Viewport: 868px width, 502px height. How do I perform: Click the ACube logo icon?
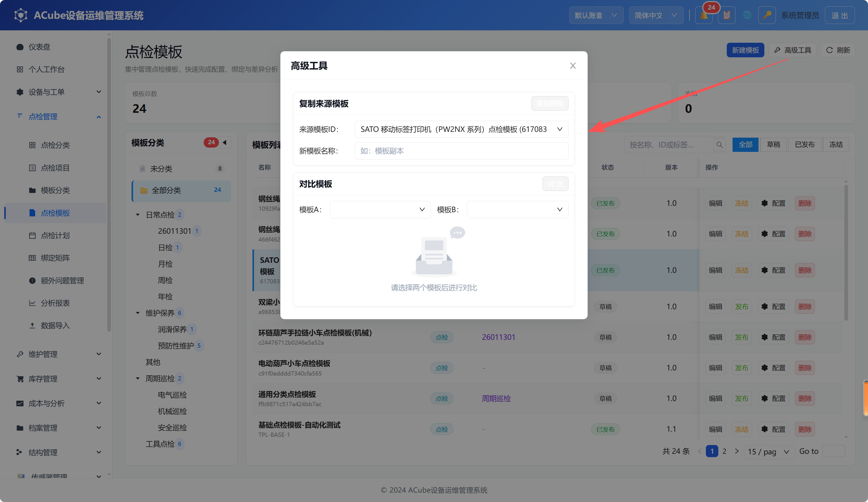(x=21, y=15)
